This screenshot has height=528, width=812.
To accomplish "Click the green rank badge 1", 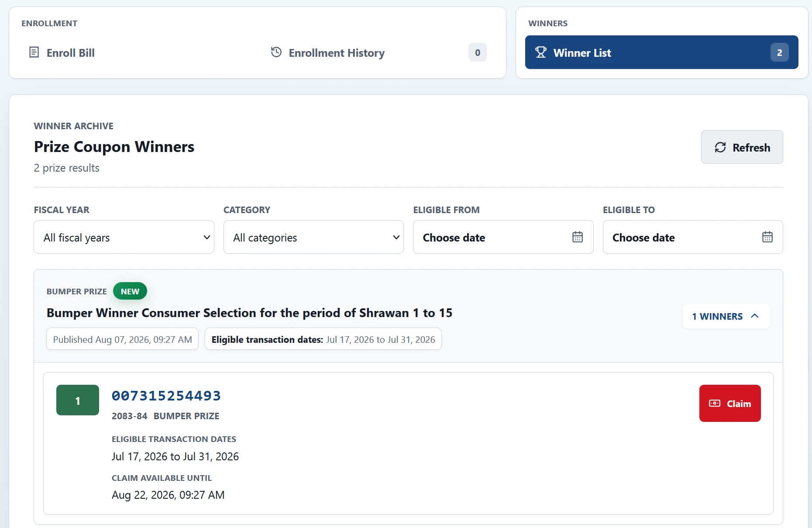I will [x=78, y=400].
